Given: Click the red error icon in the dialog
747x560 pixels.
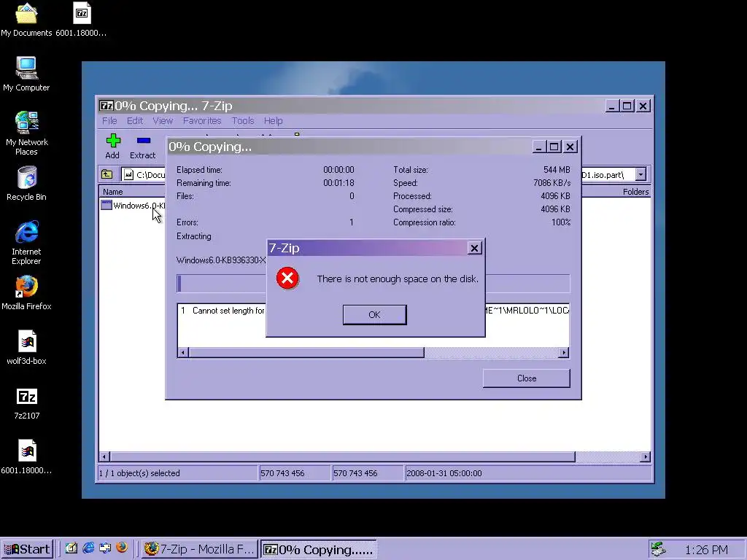Looking at the screenshot, I should pos(287,279).
